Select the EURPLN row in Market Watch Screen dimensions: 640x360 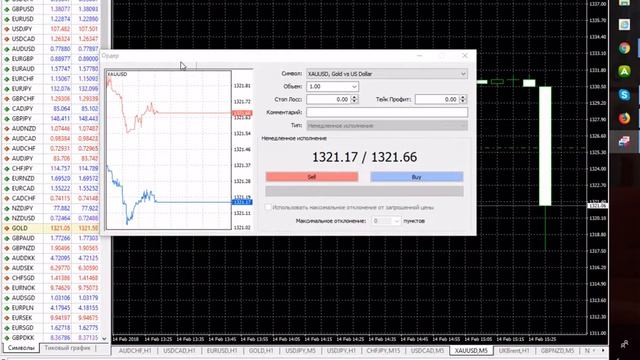[x=51, y=308]
